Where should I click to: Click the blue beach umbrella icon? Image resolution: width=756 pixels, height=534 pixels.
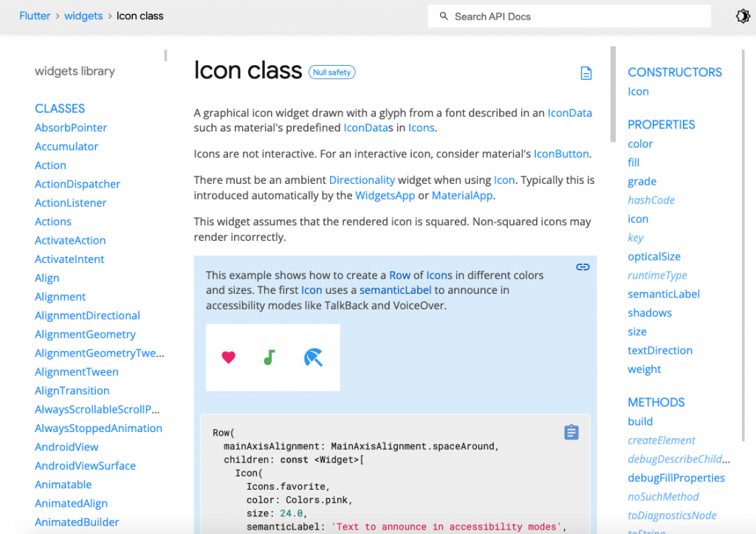[x=313, y=357]
